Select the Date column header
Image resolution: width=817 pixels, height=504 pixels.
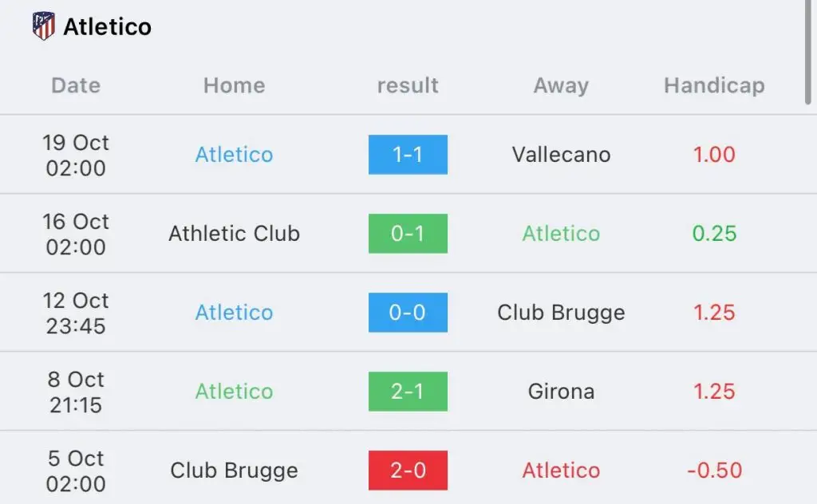tap(76, 85)
